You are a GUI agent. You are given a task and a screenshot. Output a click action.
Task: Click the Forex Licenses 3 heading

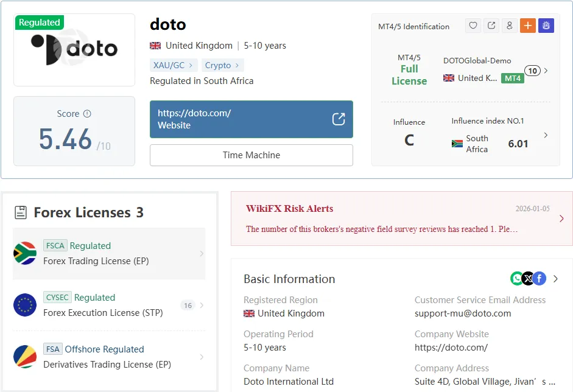[x=88, y=212]
